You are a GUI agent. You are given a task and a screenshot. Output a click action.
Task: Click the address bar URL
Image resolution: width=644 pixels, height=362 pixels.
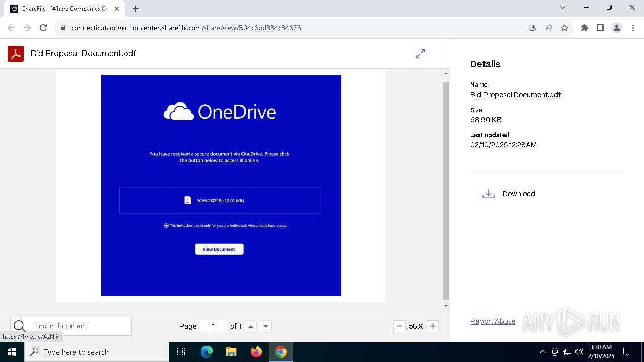186,28
